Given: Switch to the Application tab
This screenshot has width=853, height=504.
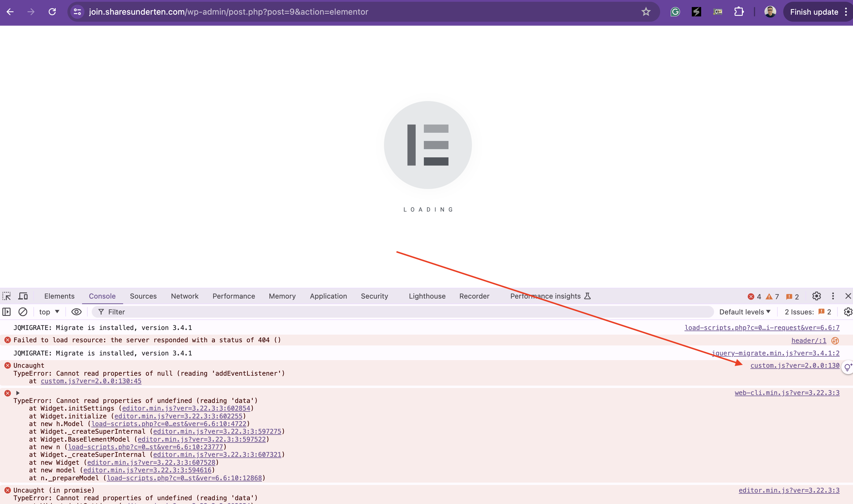Looking at the screenshot, I should click(x=328, y=296).
